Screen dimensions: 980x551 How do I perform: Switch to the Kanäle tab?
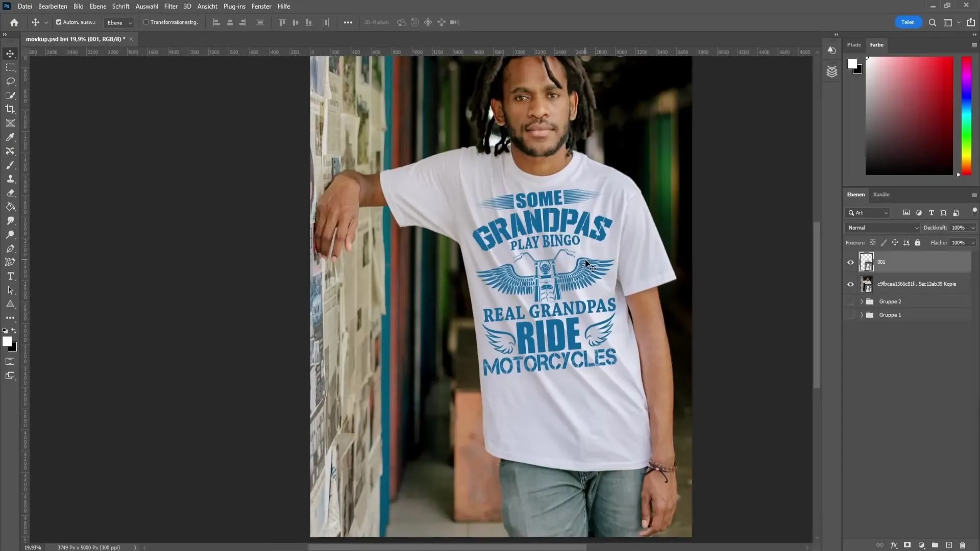click(x=881, y=194)
